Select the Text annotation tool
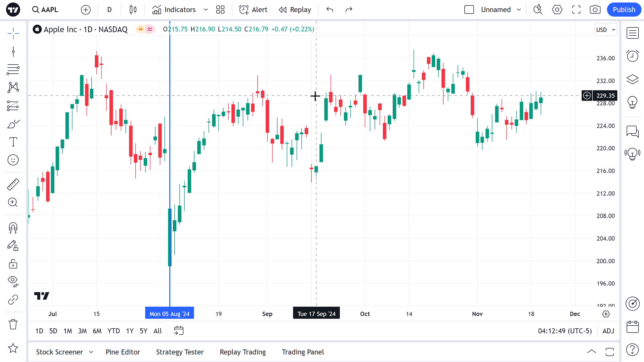The width and height of the screenshot is (644, 362). [x=13, y=142]
